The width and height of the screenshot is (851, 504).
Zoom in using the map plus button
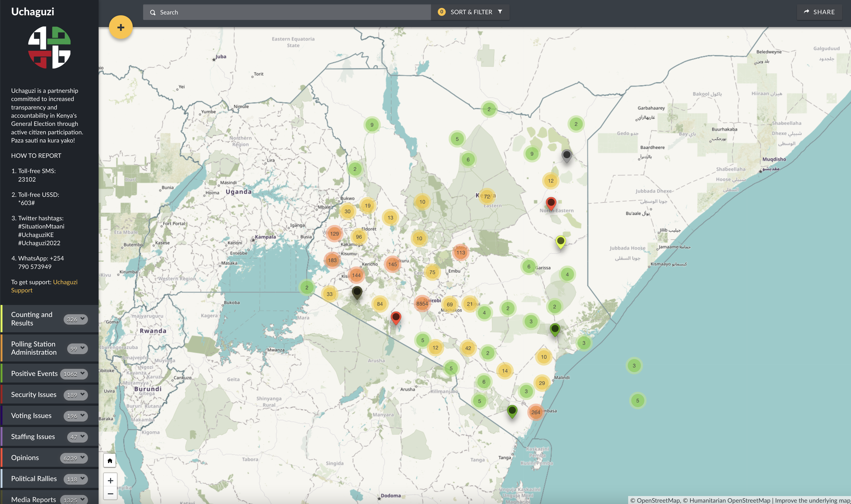point(110,480)
